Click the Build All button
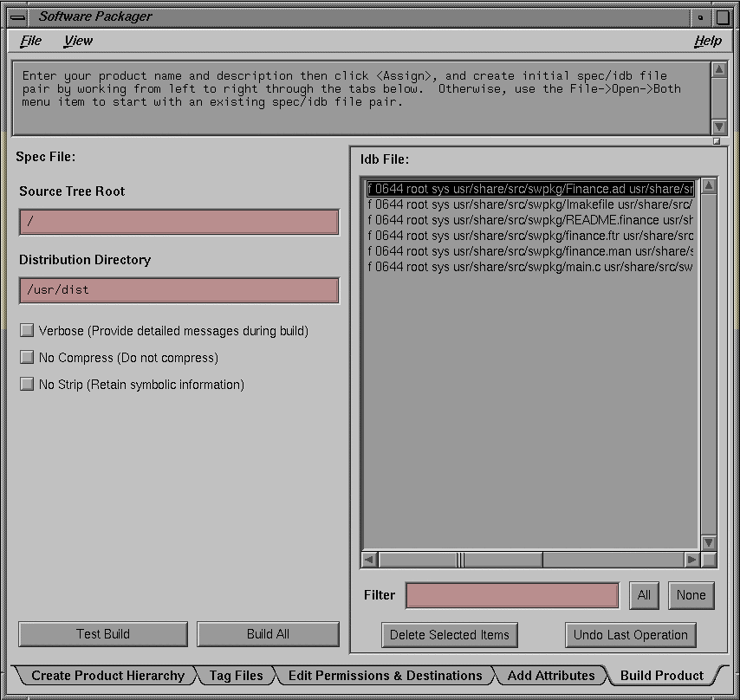 click(x=268, y=633)
